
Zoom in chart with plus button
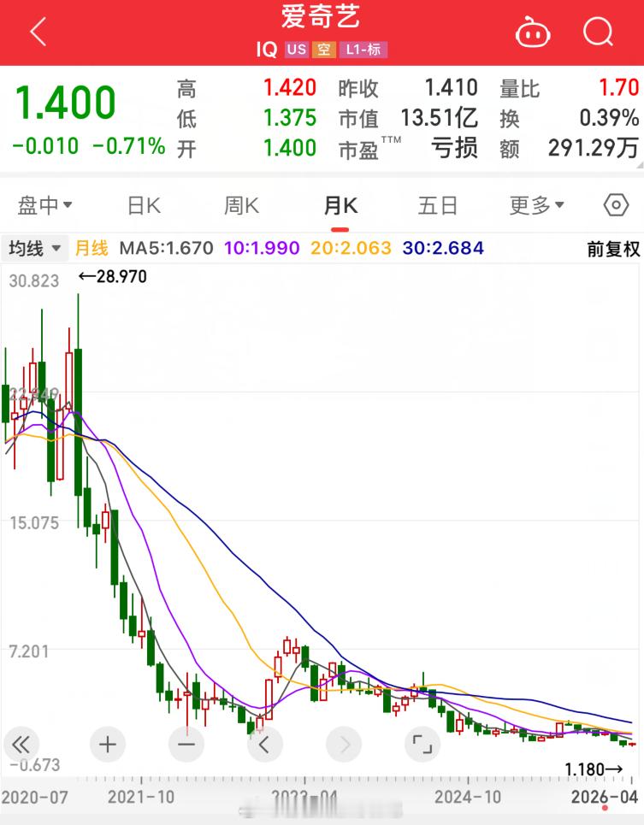pyautogui.click(x=108, y=744)
